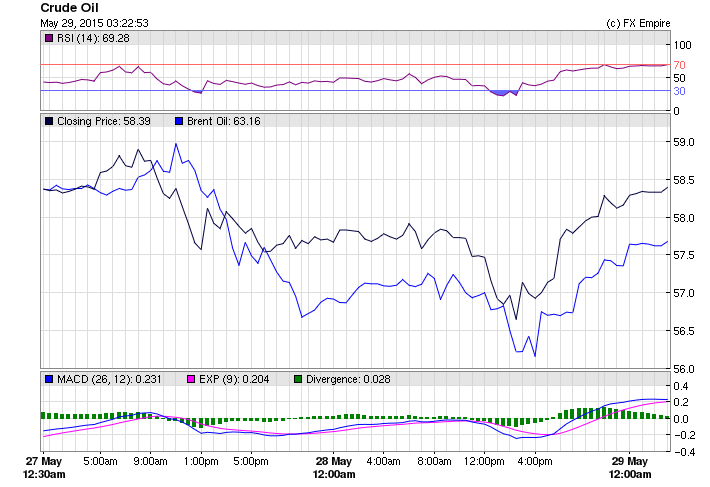710x487 pixels.
Task: Click the blue 30 oversold level label
Action: coord(679,91)
